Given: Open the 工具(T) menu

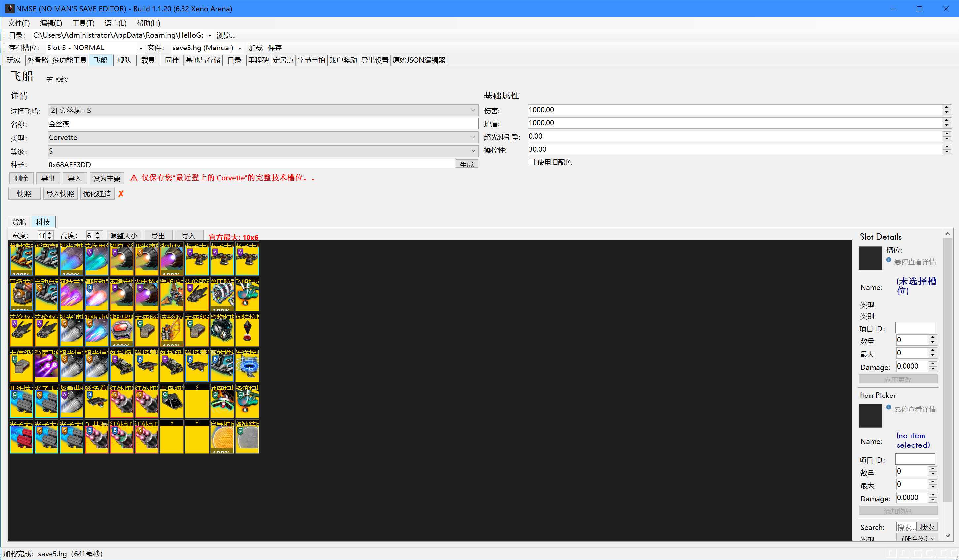Looking at the screenshot, I should 83,23.
